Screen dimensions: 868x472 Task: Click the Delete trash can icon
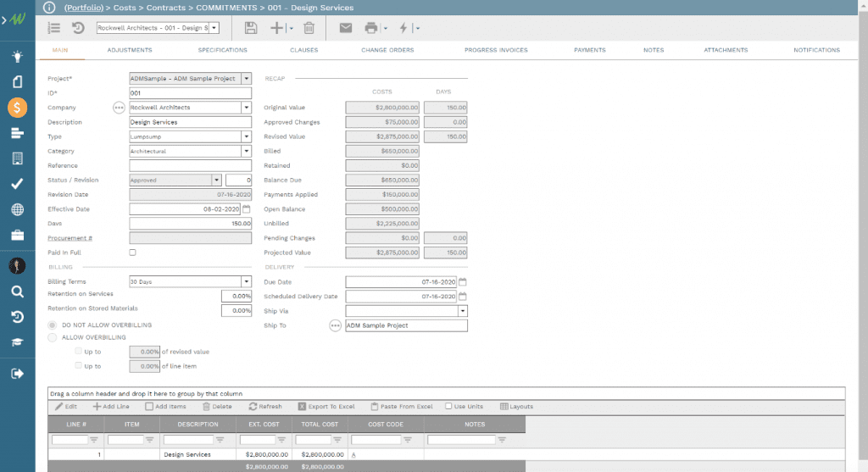pyautogui.click(x=309, y=28)
